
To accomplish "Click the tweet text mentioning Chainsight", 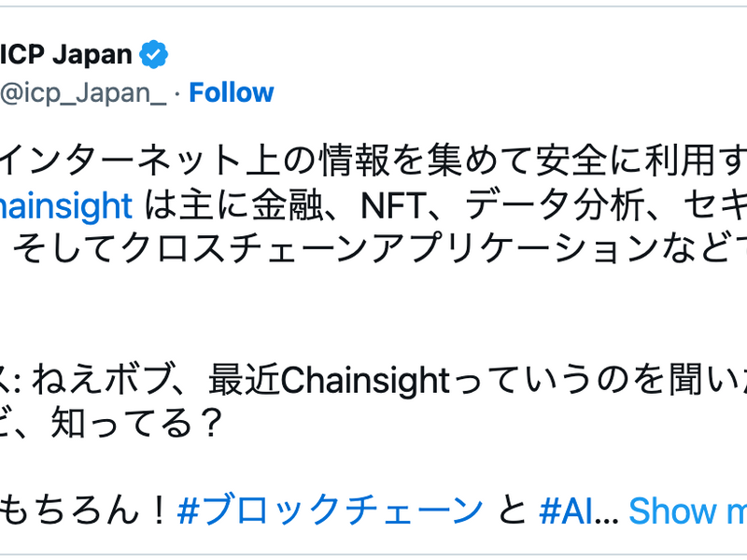I will click(373, 205).
